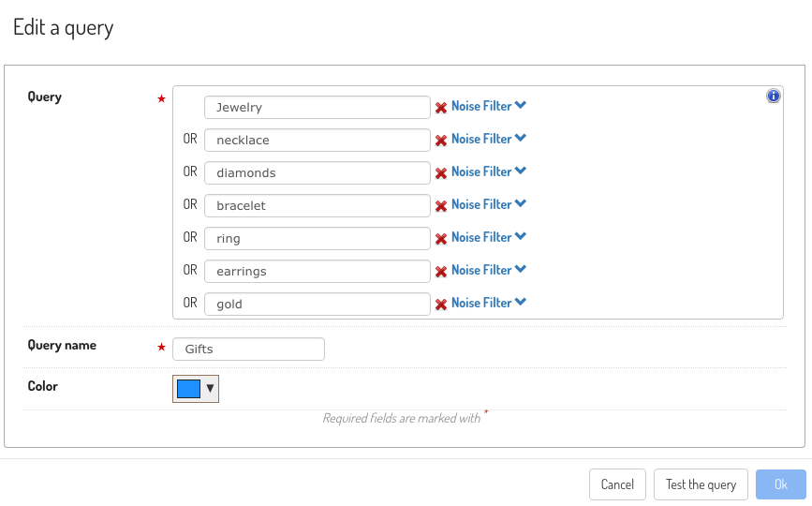The image size is (812, 506).
Task: Open Noise Filter next to ring
Action: (x=488, y=237)
